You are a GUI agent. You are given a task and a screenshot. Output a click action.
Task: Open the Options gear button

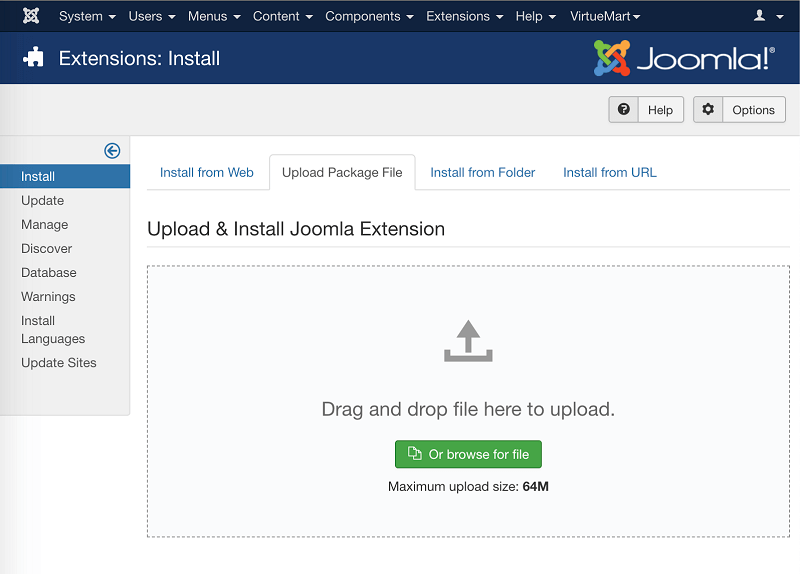tap(740, 110)
